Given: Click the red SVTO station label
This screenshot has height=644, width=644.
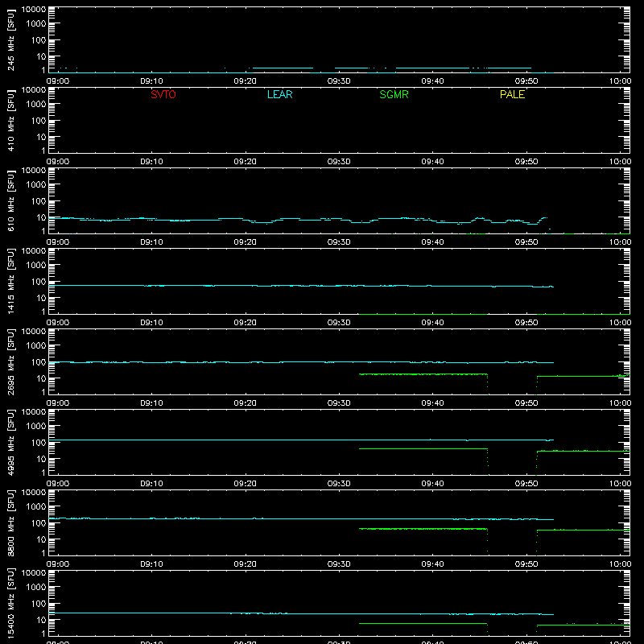Looking at the screenshot, I should point(163,94).
